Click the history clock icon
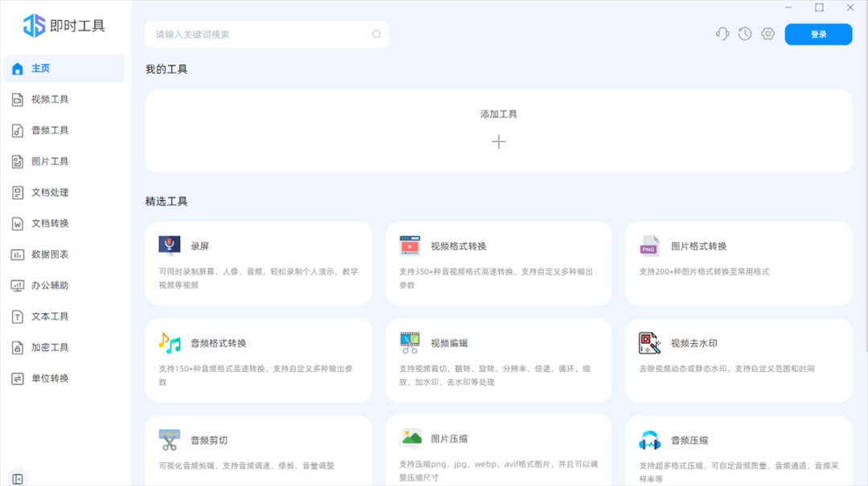The height and width of the screenshot is (486, 868). point(744,34)
